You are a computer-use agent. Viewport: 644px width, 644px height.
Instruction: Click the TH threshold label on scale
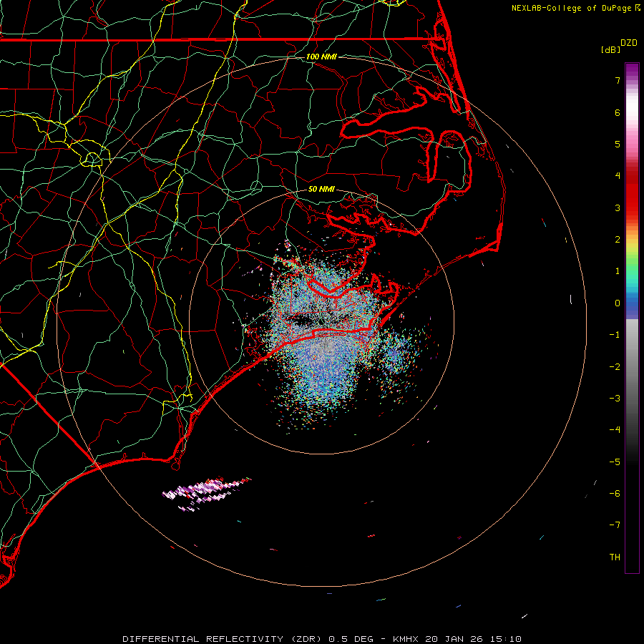pos(615,557)
